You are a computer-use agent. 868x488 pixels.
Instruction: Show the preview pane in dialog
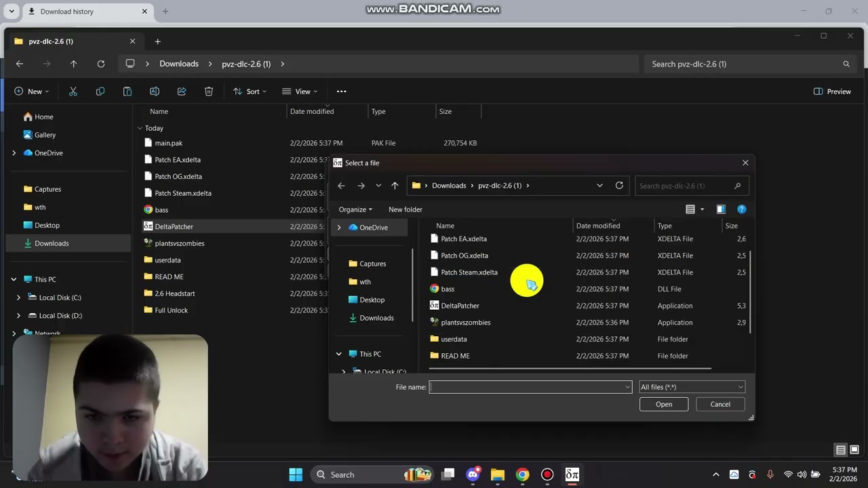click(x=721, y=209)
